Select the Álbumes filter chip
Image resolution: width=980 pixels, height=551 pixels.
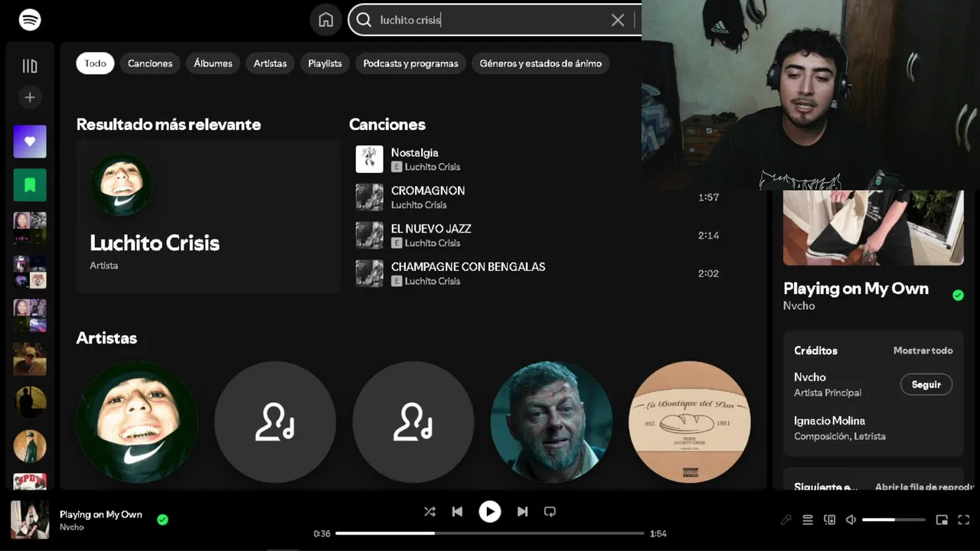pyautogui.click(x=213, y=64)
